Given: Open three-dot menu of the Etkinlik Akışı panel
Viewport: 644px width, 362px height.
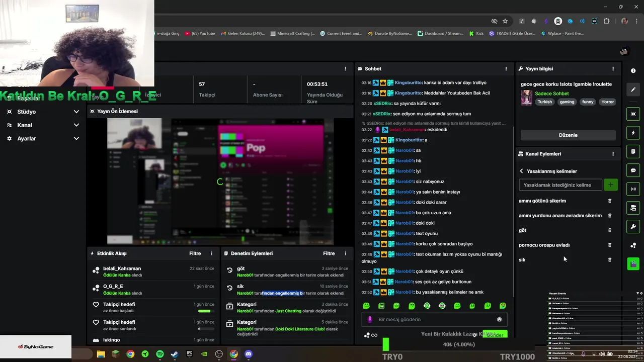Looking at the screenshot, I should 211,253.
